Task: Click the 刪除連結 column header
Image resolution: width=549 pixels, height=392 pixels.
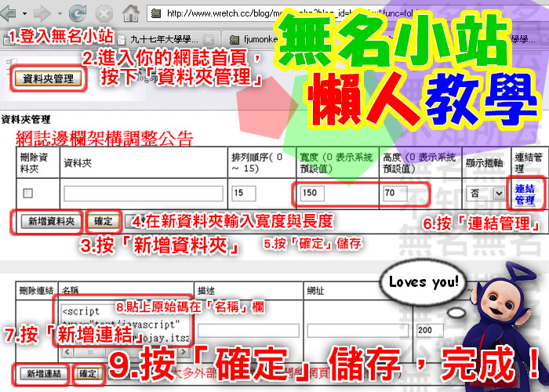Action: [x=36, y=291]
